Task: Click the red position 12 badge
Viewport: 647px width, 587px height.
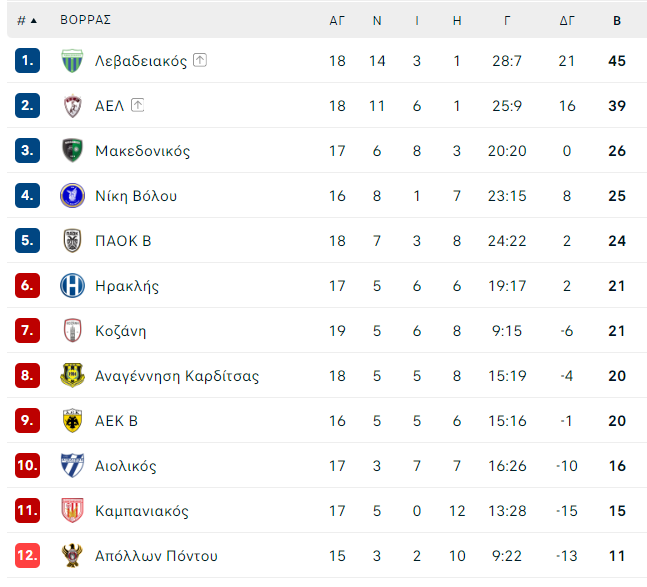Action: [x=27, y=555]
